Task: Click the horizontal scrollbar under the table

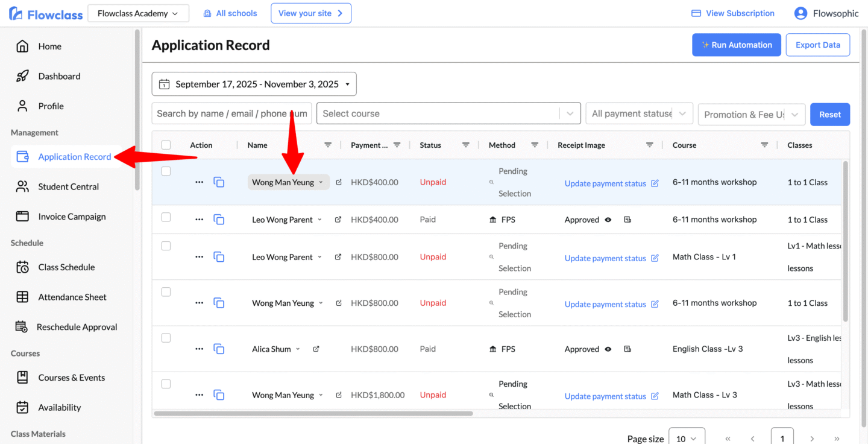Action: 313,414
